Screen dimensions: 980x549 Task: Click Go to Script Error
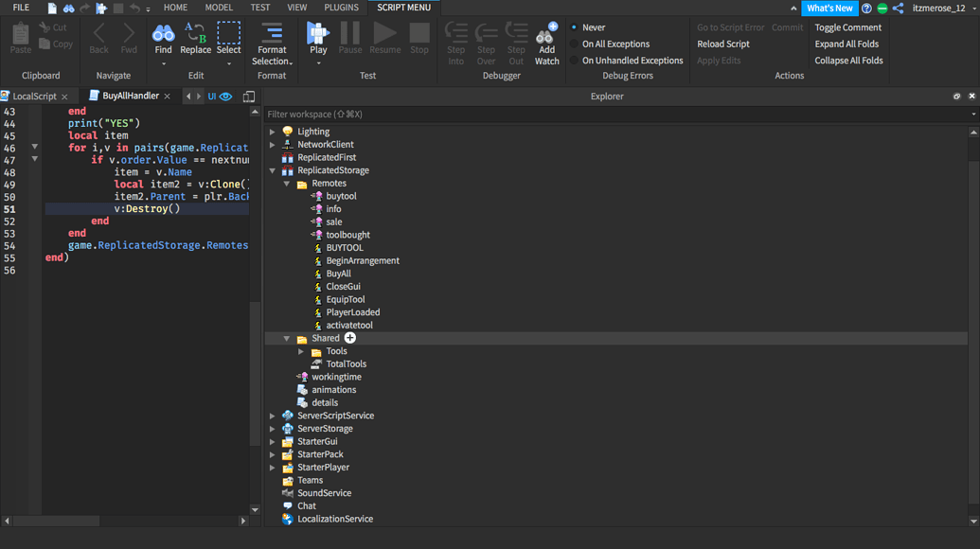coord(731,27)
